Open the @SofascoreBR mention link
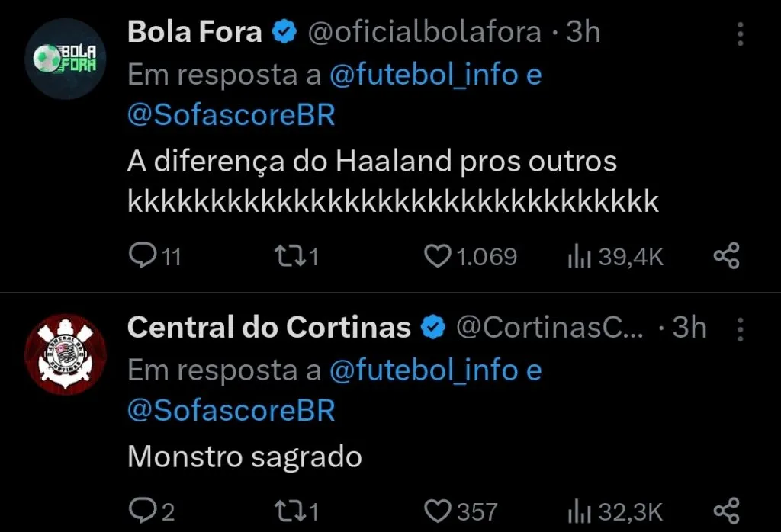Screen dimensions: 781x532 231,114
